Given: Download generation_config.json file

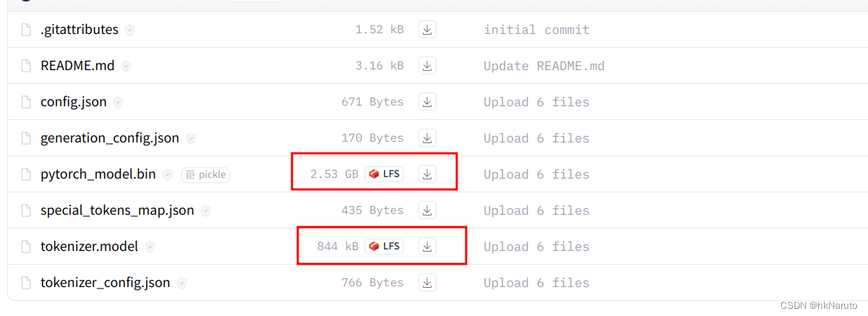Looking at the screenshot, I should (x=427, y=138).
